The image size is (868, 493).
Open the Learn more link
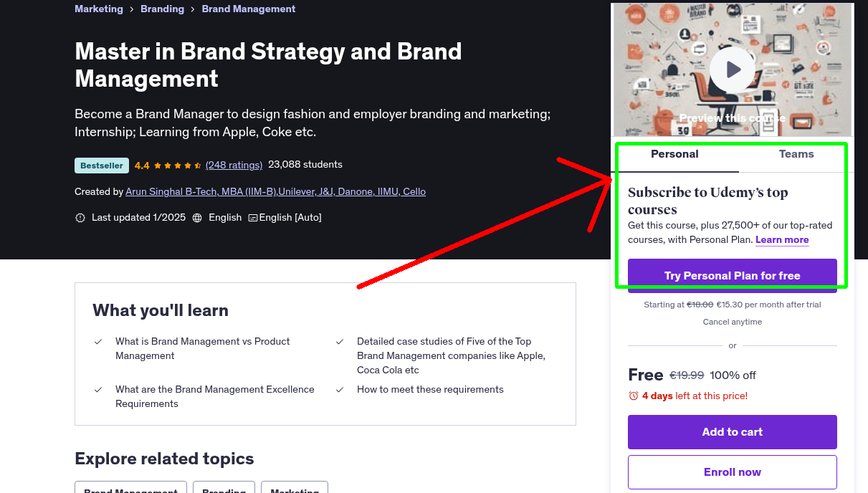point(782,239)
